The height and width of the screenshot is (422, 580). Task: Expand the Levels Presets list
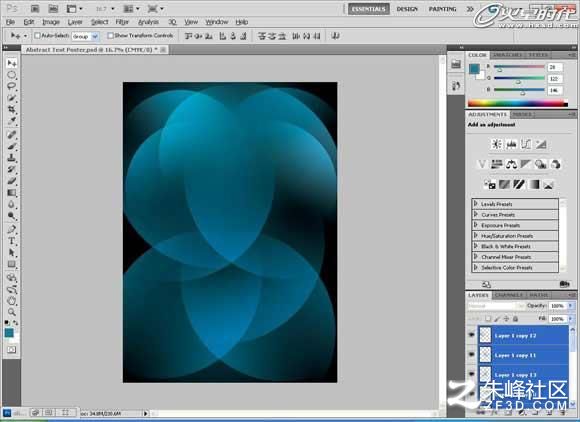476,204
